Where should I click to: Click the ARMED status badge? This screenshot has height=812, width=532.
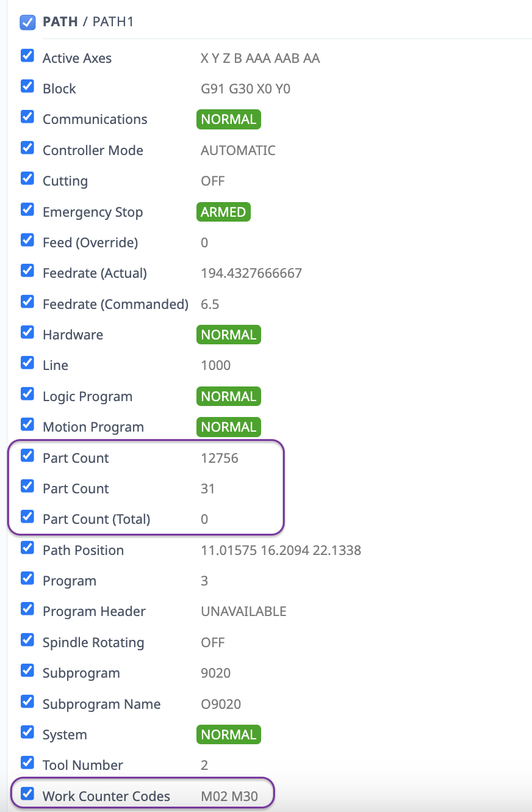point(223,212)
